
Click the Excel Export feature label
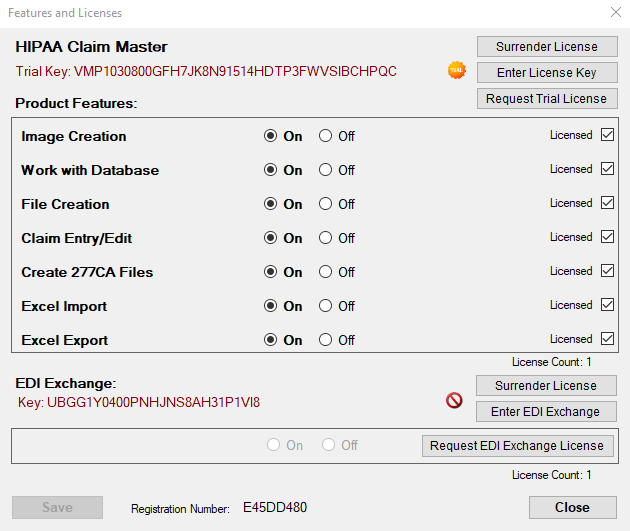[x=65, y=340]
